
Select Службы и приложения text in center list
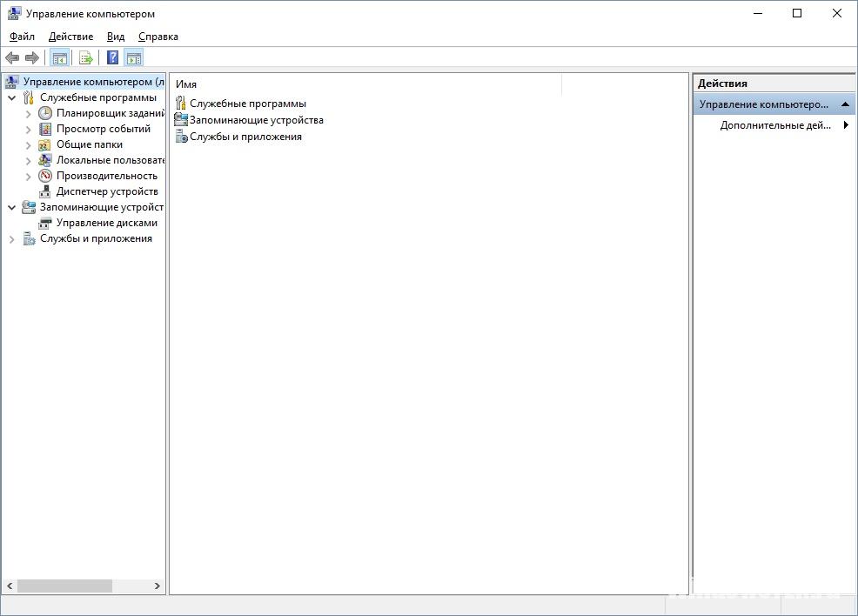(245, 137)
